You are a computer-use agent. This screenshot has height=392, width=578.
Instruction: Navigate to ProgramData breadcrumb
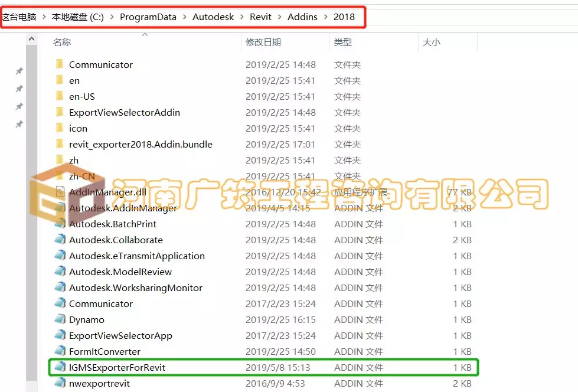pyautogui.click(x=148, y=17)
